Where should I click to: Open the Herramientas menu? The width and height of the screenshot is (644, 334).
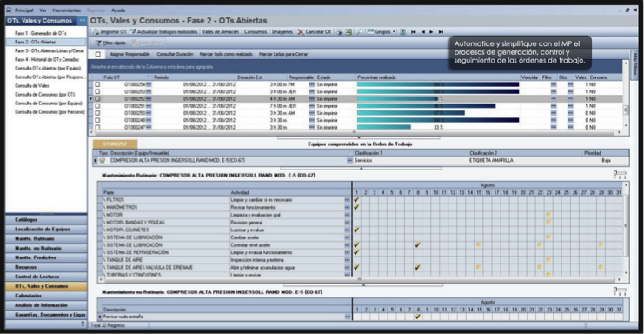[66, 10]
